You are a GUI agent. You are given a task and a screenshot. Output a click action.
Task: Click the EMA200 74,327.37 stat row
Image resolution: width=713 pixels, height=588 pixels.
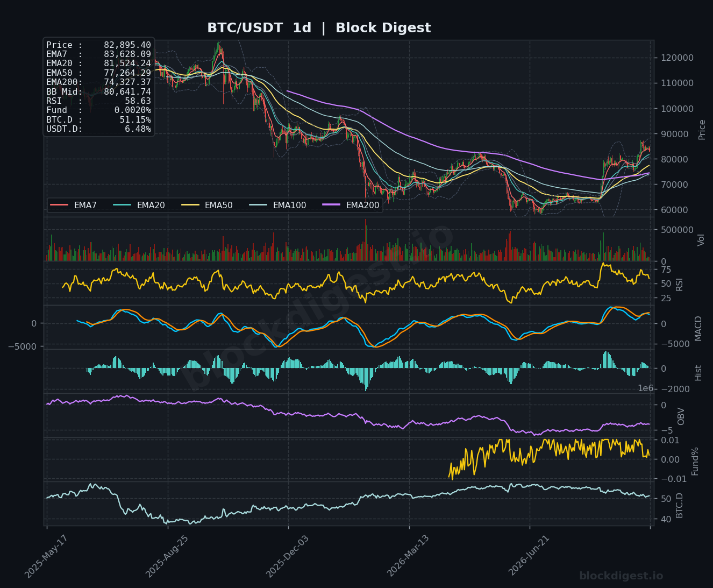[98, 82]
